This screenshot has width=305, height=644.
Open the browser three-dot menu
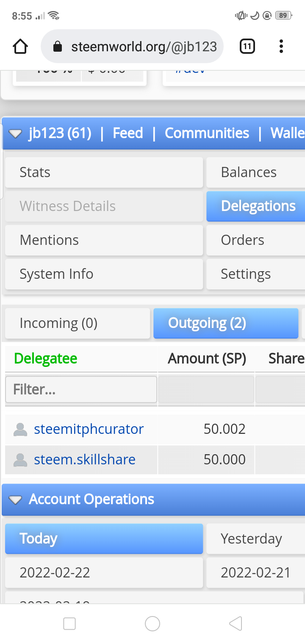pyautogui.click(x=281, y=46)
